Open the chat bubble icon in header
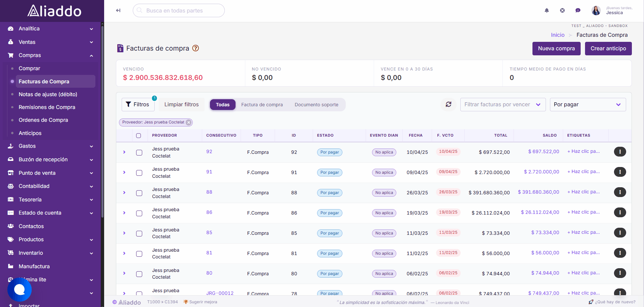Viewport: 644px width, 307px height. click(578, 10)
